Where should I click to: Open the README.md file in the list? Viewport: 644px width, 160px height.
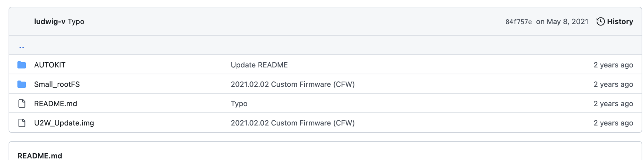55,104
